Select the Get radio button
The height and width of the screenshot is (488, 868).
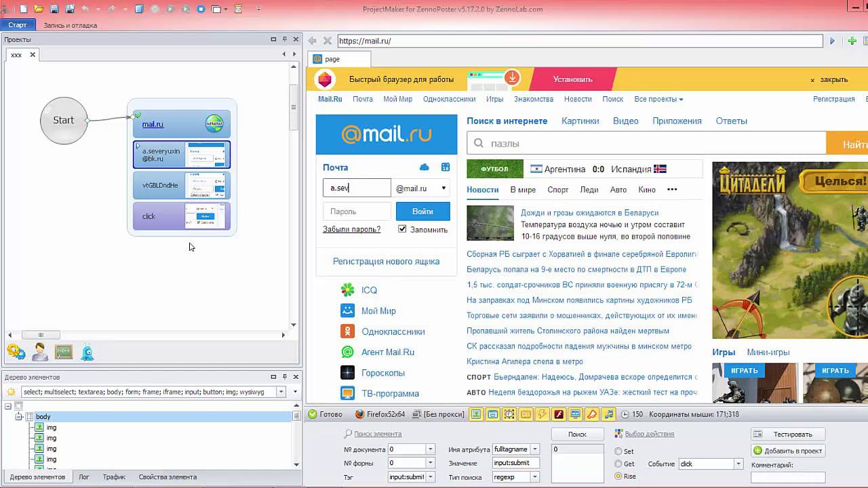tap(618, 464)
